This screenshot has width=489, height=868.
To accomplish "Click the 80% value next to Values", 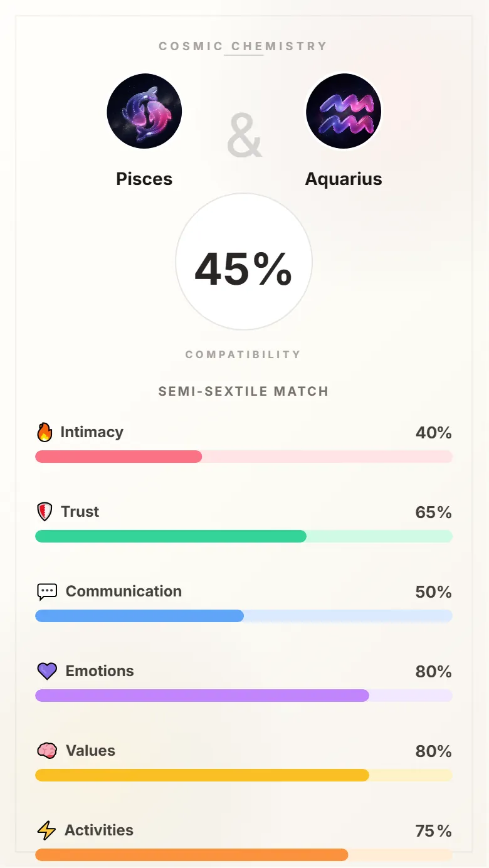I will (433, 751).
